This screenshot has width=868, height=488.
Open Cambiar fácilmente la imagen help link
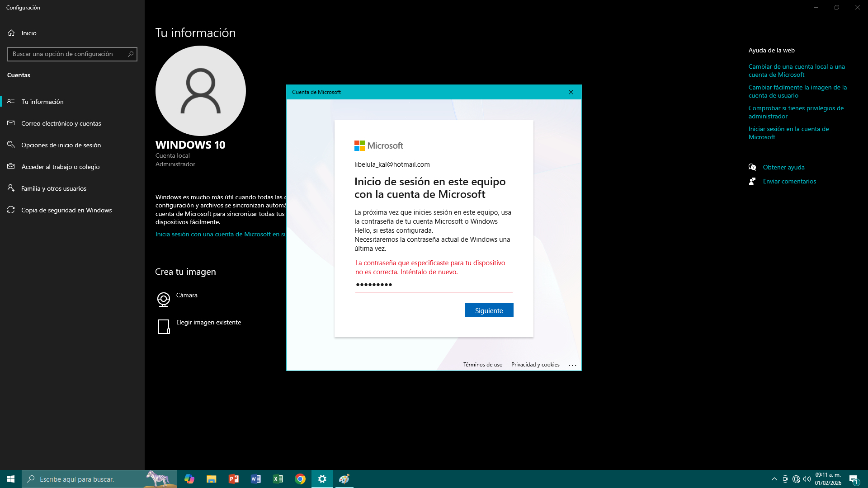click(x=797, y=91)
